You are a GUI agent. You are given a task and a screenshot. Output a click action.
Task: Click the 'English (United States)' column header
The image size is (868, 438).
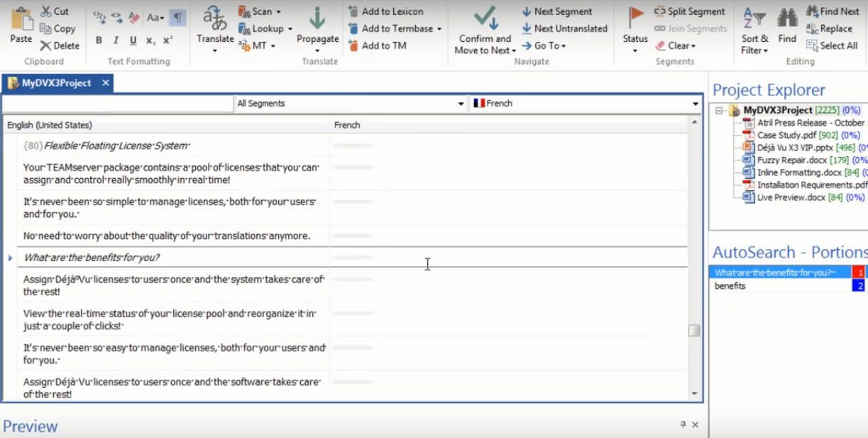pyautogui.click(x=167, y=125)
